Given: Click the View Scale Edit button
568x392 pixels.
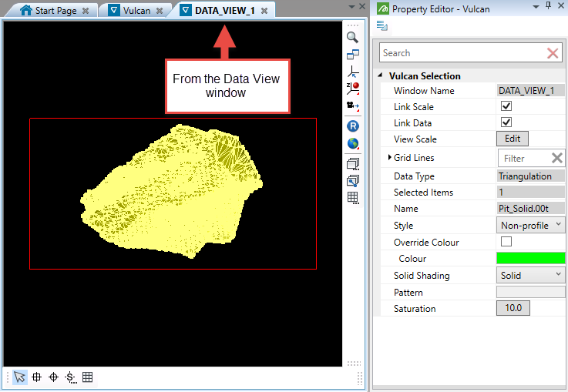Looking at the screenshot, I should [513, 139].
